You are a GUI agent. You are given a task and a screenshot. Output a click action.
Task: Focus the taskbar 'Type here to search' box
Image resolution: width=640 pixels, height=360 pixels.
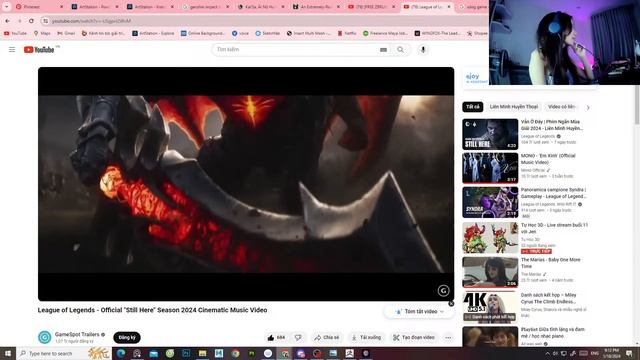[64, 353]
